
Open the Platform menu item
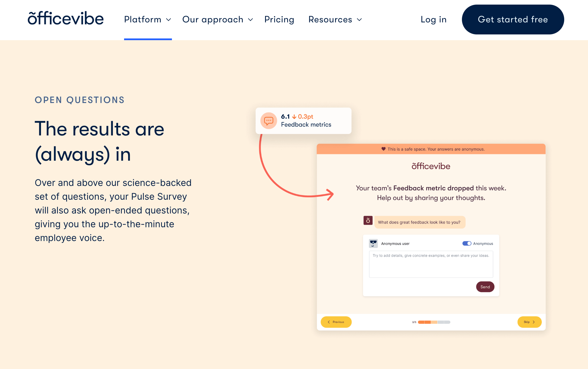(x=143, y=20)
